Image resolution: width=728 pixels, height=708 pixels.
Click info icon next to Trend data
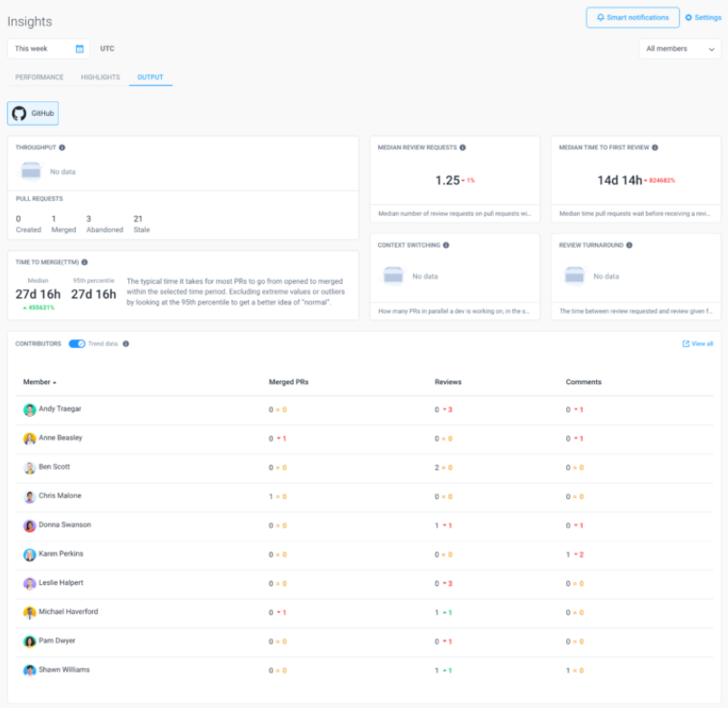tap(126, 344)
